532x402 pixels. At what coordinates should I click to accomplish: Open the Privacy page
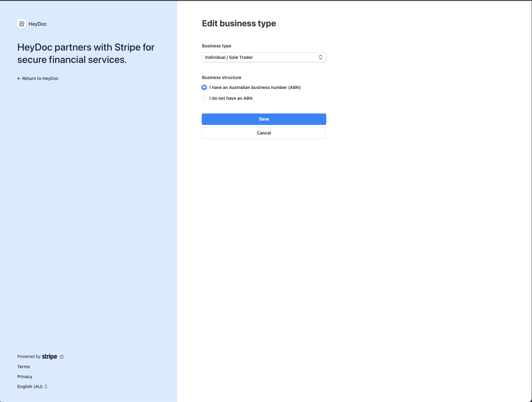click(25, 377)
